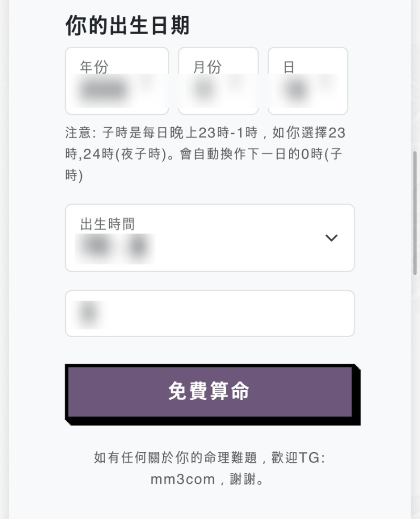Focus the year input showing 年份 label
This screenshot has height=519, width=420.
tap(117, 80)
